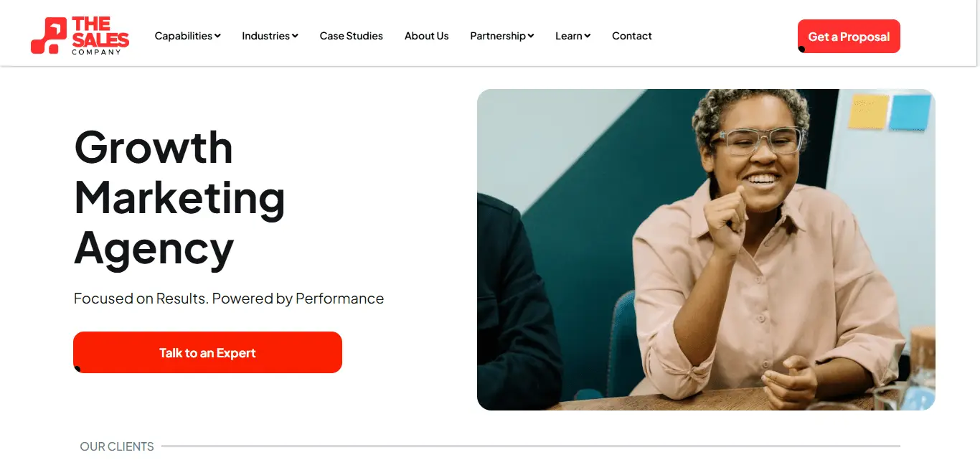Screen dimensions: 980x460
Task: Click the chevron arrow beside Capabilities
Action: coord(217,36)
